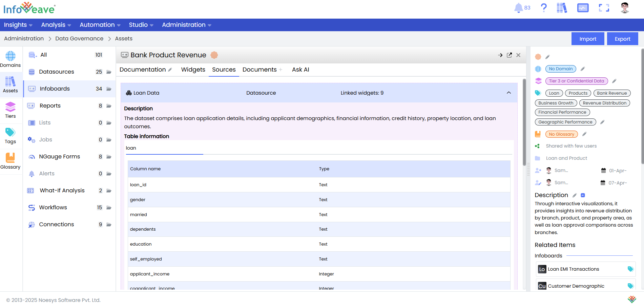The image size is (644, 308).
Task: Click the Infoweave logo
Action: point(29,8)
